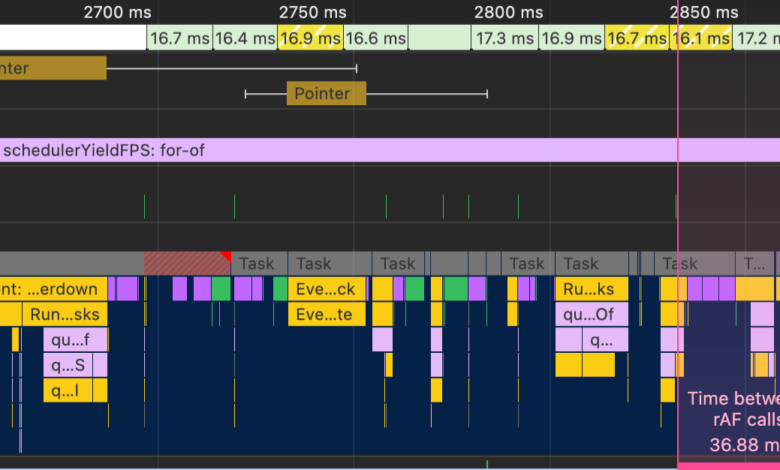
Task: Select the 16.1 ms frame
Action: 701,38
